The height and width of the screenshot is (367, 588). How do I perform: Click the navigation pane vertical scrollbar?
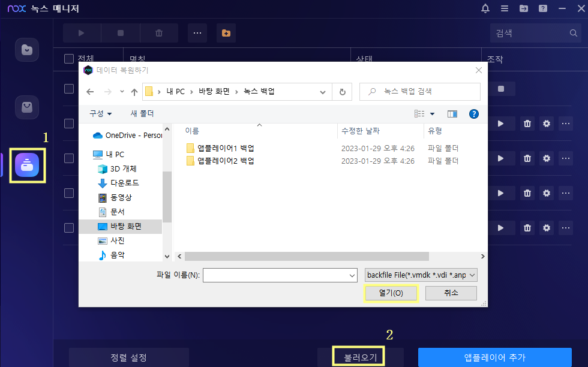[167, 197]
